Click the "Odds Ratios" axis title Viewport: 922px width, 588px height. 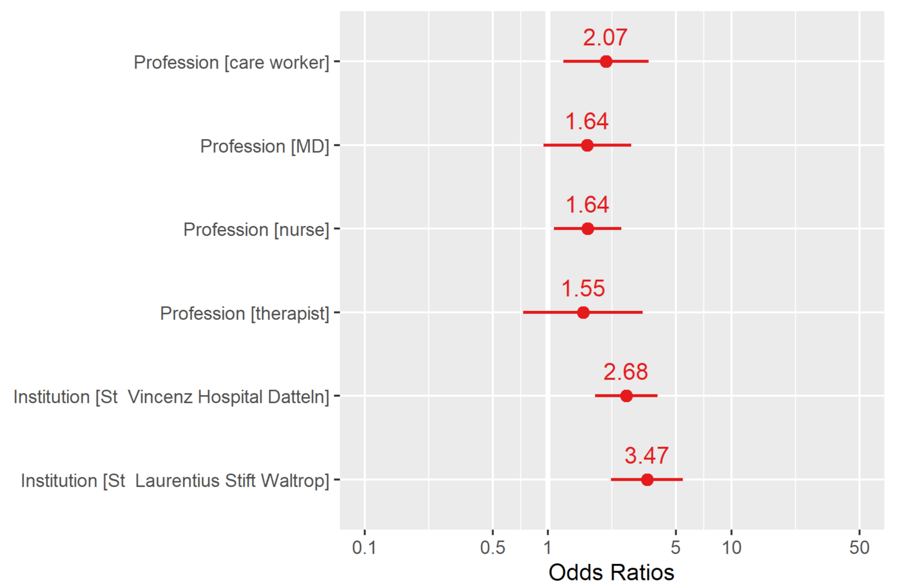coord(611,572)
